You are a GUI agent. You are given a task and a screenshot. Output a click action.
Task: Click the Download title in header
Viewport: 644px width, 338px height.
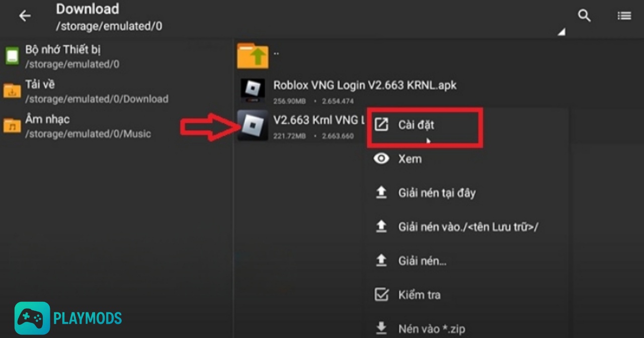coord(88,9)
